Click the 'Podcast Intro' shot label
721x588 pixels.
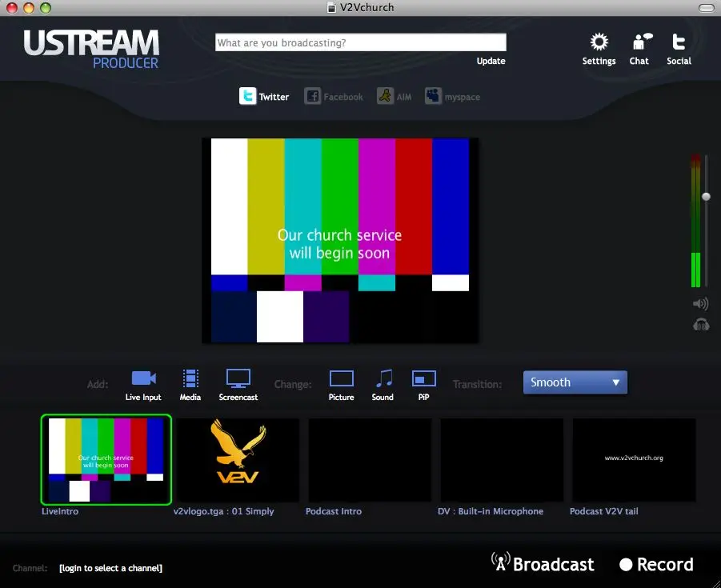tap(334, 511)
